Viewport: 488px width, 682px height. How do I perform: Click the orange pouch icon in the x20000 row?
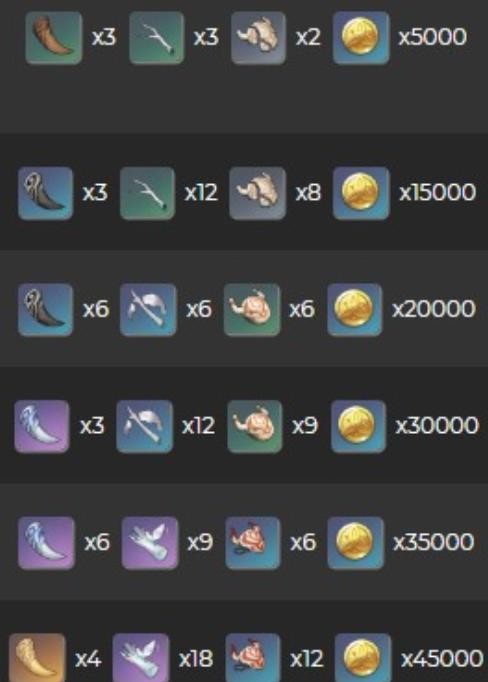tap(252, 310)
